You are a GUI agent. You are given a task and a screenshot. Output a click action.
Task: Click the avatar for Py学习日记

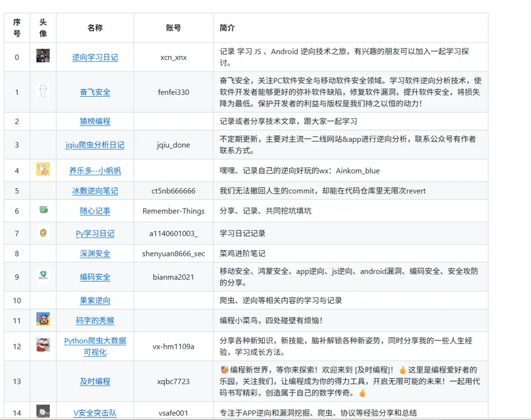click(43, 232)
